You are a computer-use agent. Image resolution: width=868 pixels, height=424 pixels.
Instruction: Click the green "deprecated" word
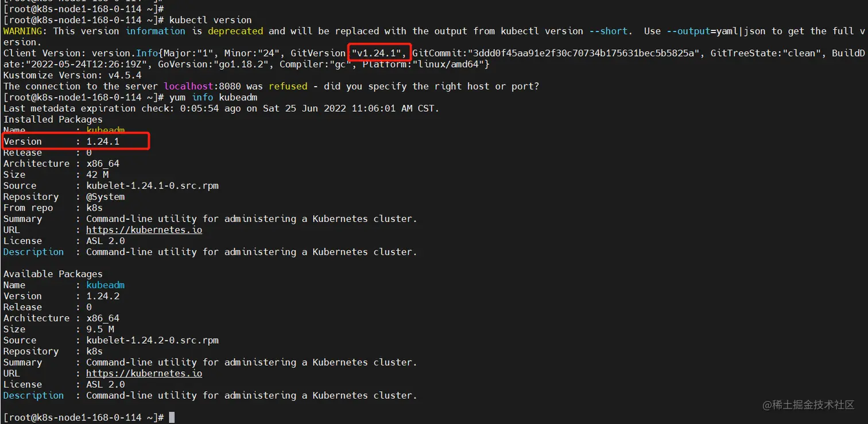[235, 31]
